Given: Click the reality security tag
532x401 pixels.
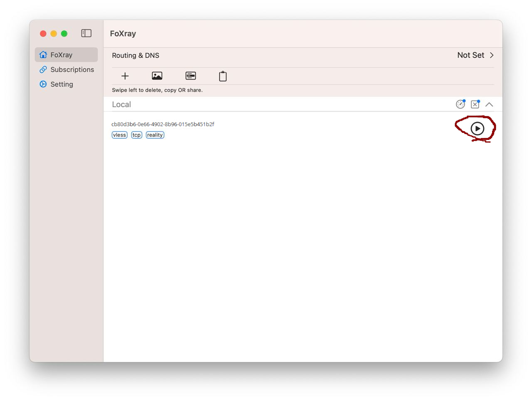Looking at the screenshot, I should pyautogui.click(x=155, y=135).
